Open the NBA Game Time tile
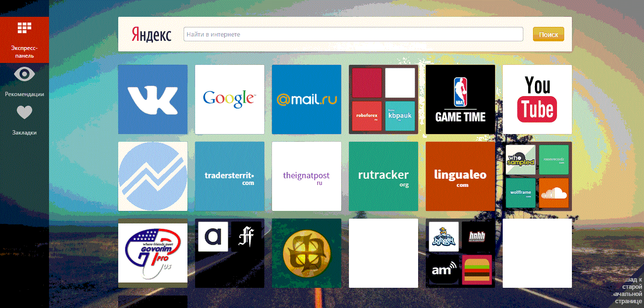The image size is (644, 308). [x=460, y=99]
